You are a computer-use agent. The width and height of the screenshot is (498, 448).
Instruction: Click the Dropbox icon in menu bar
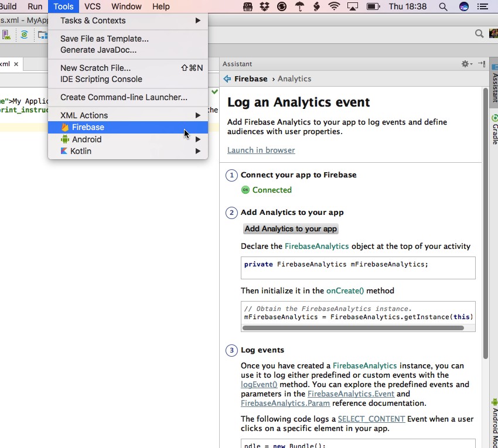[264, 6]
